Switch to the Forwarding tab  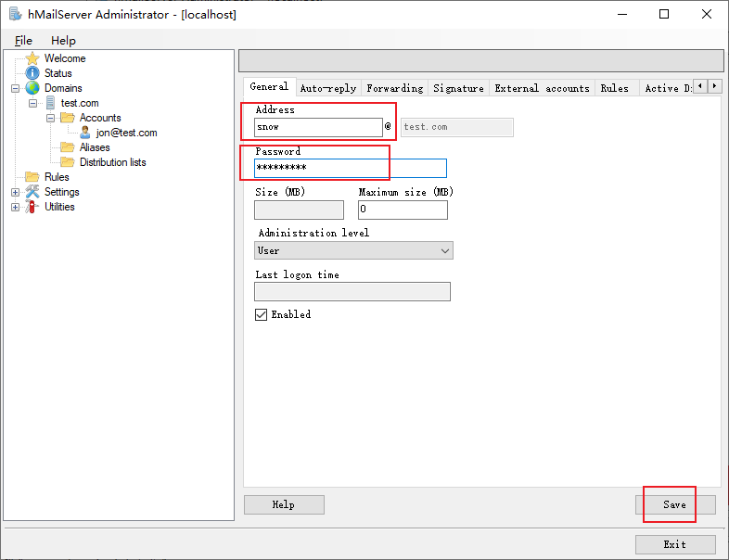coord(394,88)
